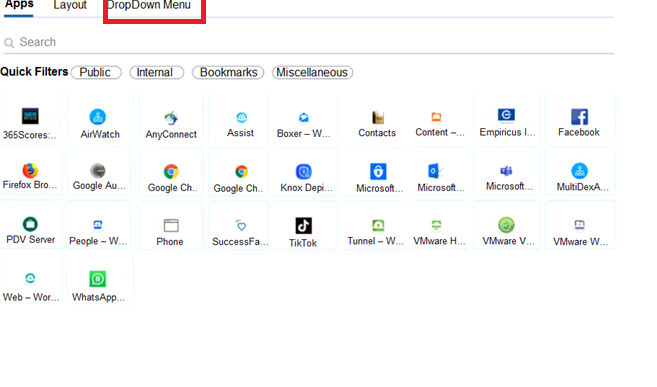Choose the Assist app tile
Image resolution: width=657 pixels, height=387 pixels.
point(240,118)
